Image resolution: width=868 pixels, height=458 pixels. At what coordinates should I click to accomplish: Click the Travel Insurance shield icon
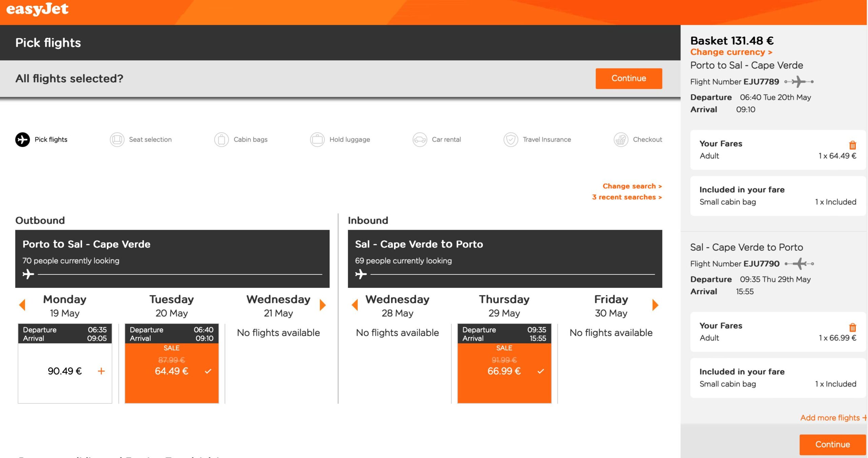(x=511, y=140)
